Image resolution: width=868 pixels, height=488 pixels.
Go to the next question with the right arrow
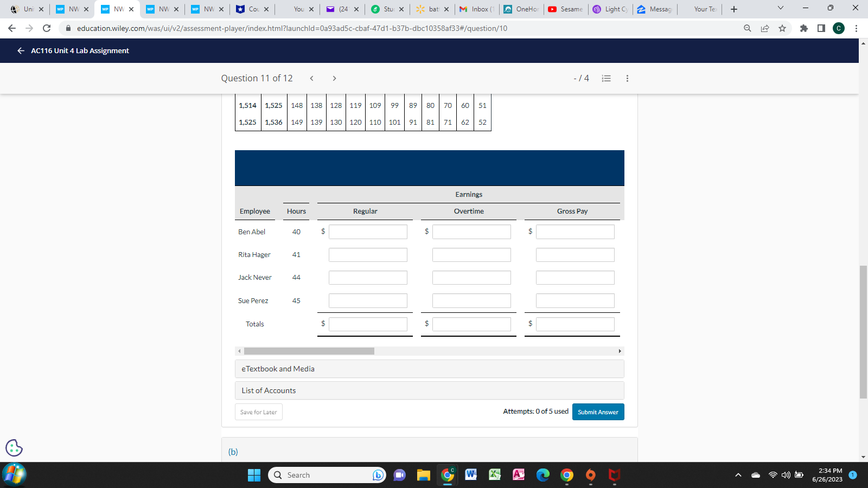coord(334,78)
